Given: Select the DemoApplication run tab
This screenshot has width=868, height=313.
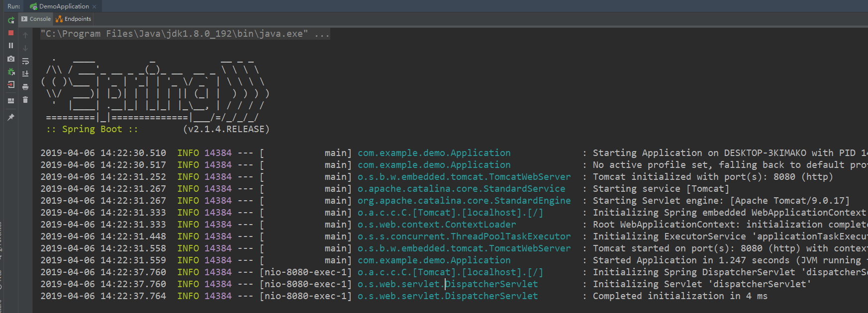Looking at the screenshot, I should pos(63,6).
